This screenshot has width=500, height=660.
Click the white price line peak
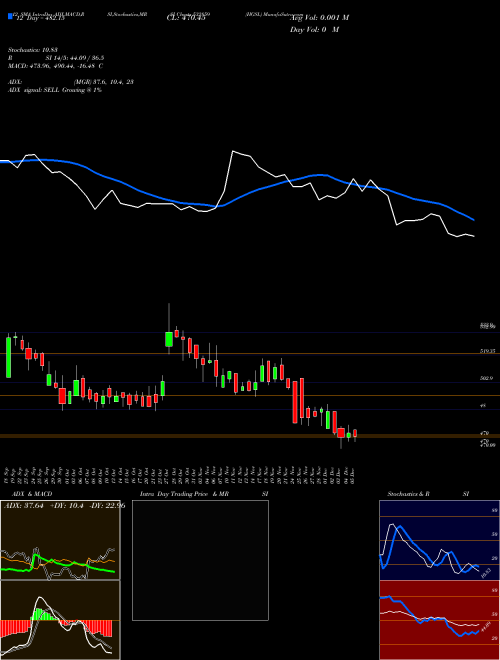click(233, 151)
